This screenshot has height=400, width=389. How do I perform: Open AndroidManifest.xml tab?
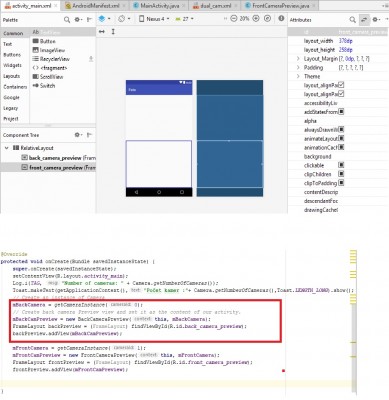96,6
